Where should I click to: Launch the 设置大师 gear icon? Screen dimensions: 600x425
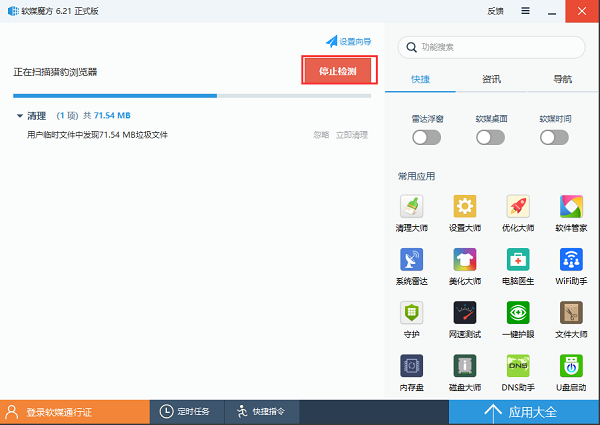pyautogui.click(x=465, y=207)
